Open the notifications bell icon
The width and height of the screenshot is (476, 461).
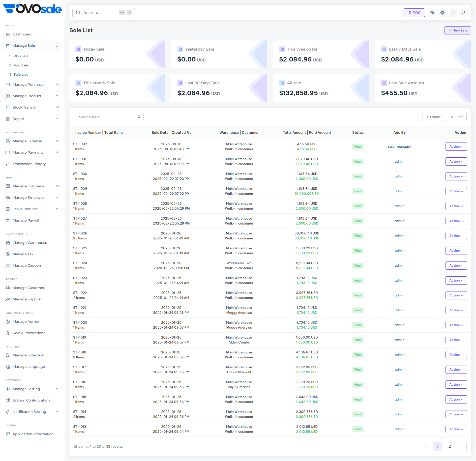click(453, 12)
